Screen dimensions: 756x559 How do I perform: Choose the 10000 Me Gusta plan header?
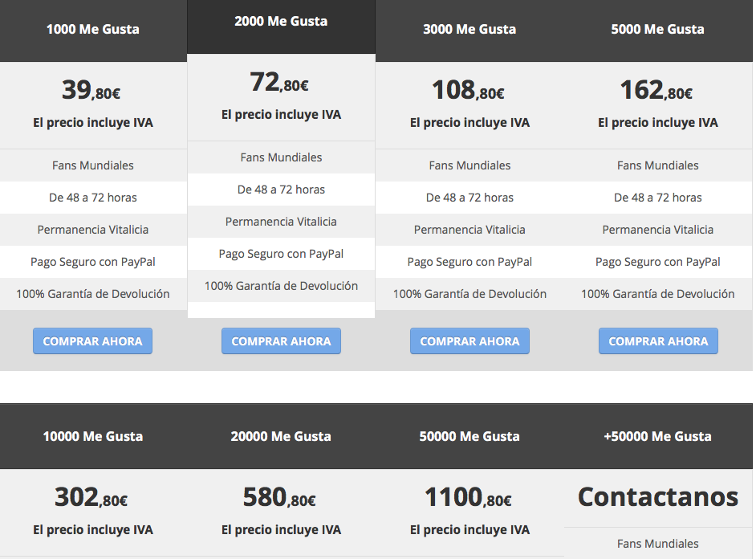[93, 437]
